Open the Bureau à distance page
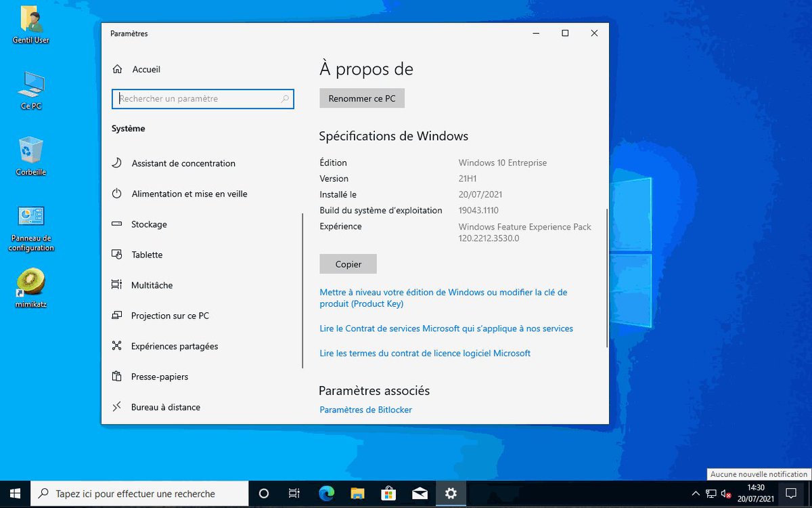 click(x=166, y=407)
